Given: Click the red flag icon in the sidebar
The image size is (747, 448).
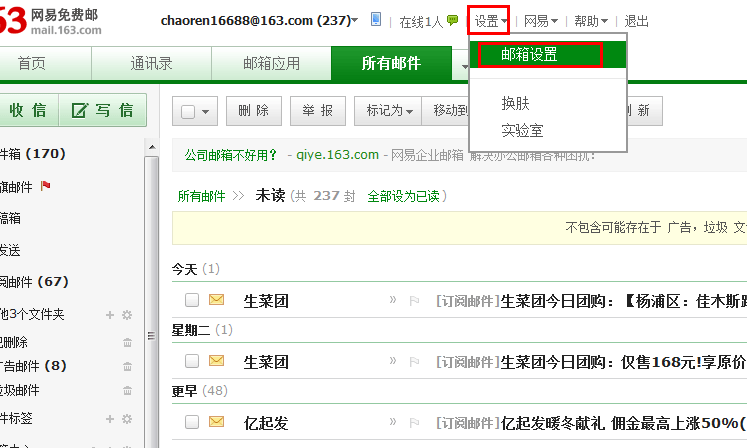Looking at the screenshot, I should pos(46,186).
